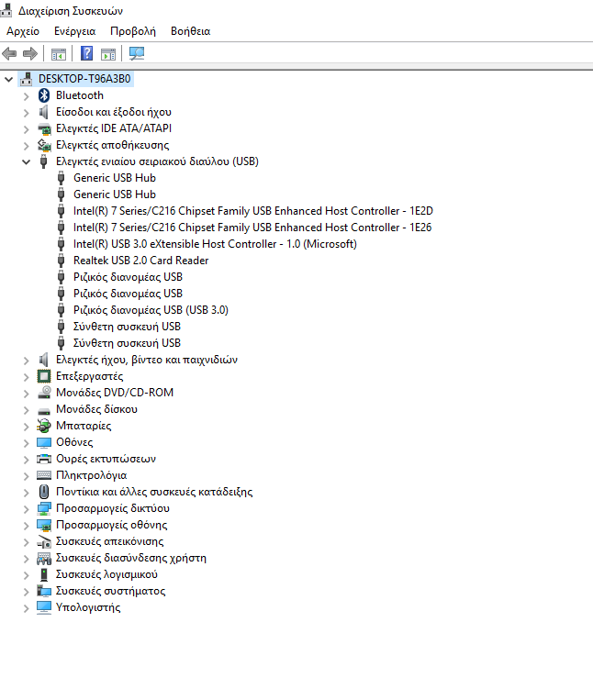Screen dimensions: 593x700
Task: Expand the Προσαρμογείς δικτύου arrow
Action: click(x=27, y=509)
